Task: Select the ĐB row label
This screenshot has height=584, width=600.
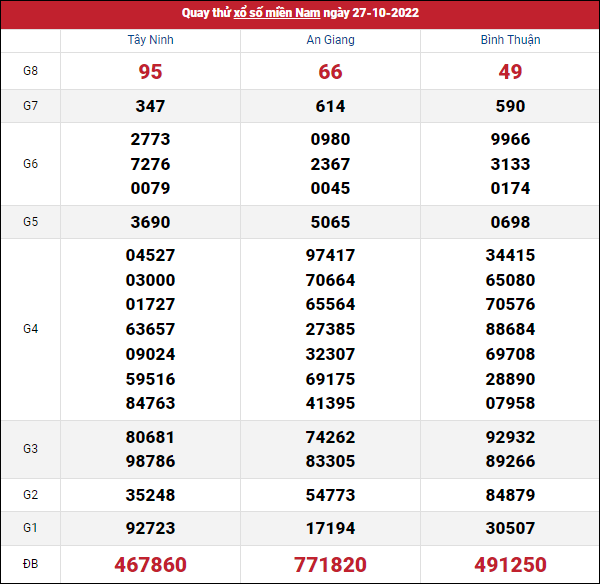Action: coord(30,564)
